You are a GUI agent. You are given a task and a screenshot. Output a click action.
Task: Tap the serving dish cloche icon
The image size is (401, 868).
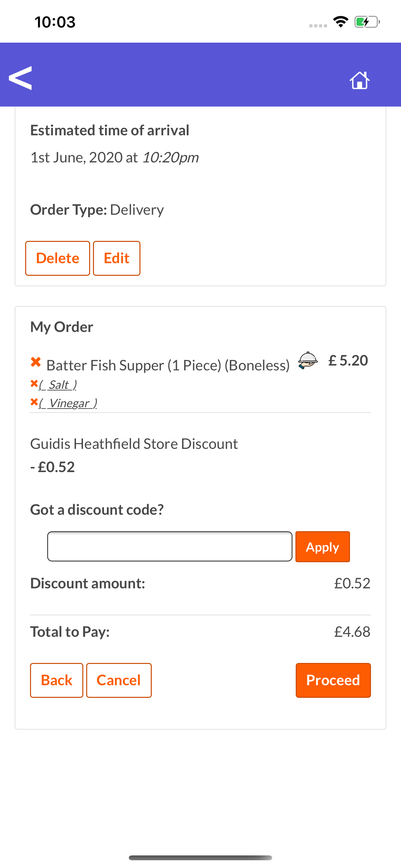click(x=308, y=361)
